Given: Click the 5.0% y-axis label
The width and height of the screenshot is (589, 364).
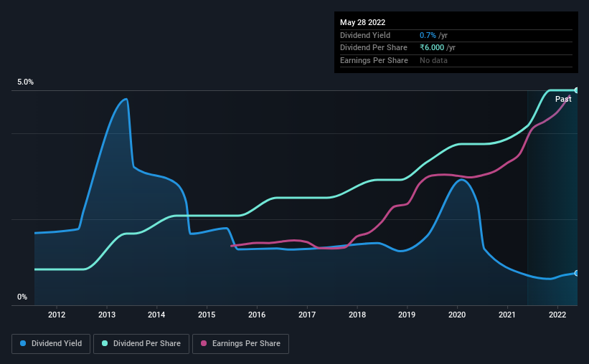Looking at the screenshot, I should point(26,82).
